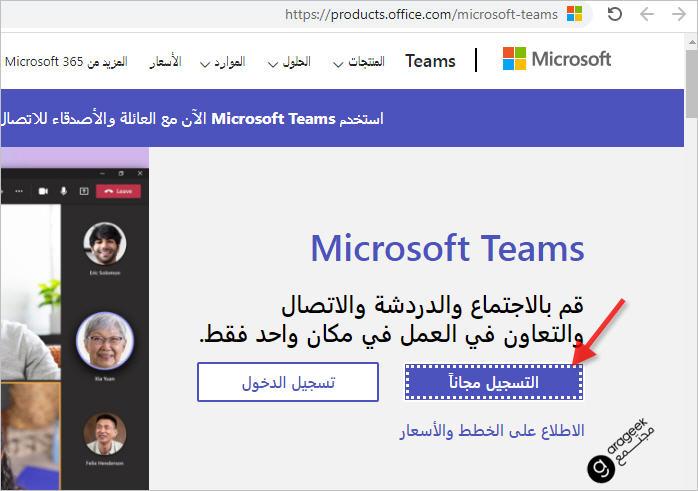Open الاطلاع على الخطط والأسعار link
This screenshot has width=698, height=491.
pos(492,430)
